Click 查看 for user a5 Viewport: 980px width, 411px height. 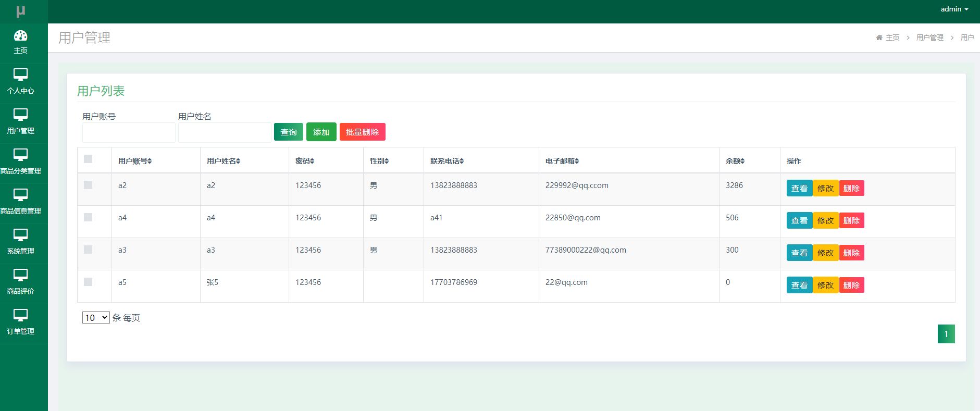[799, 285]
